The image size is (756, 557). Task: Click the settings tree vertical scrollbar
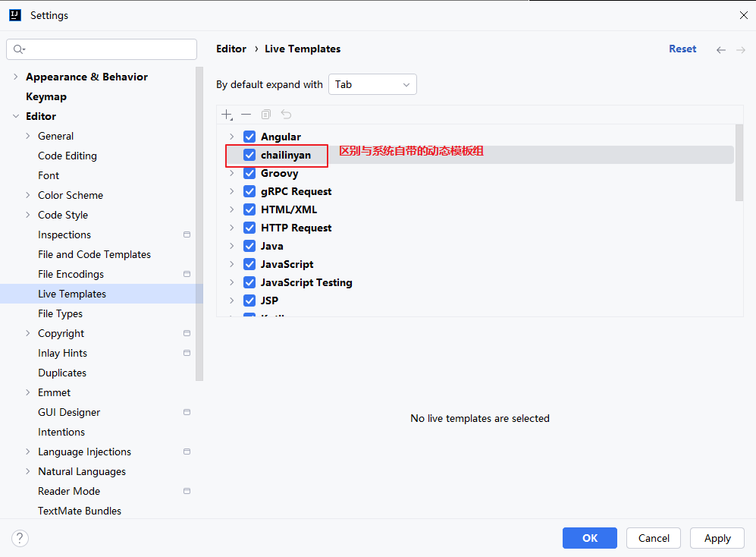click(x=199, y=224)
